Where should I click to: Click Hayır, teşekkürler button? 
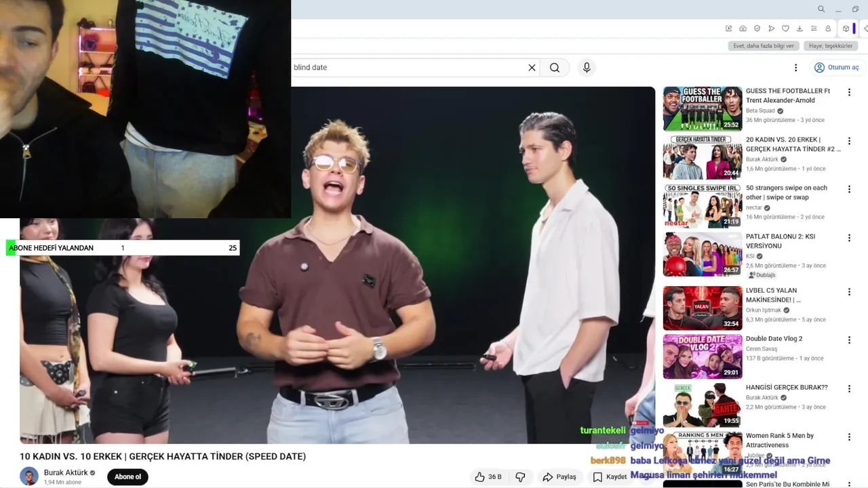click(831, 46)
